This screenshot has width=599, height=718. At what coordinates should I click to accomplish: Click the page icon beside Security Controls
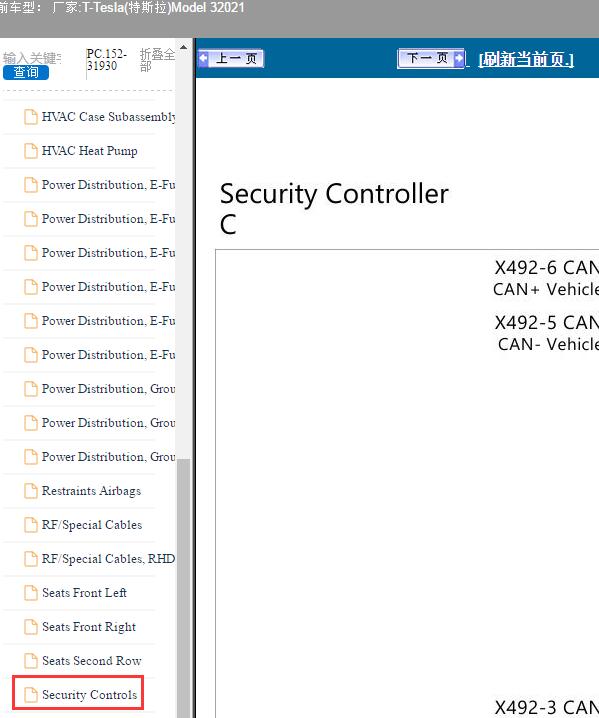[31, 695]
